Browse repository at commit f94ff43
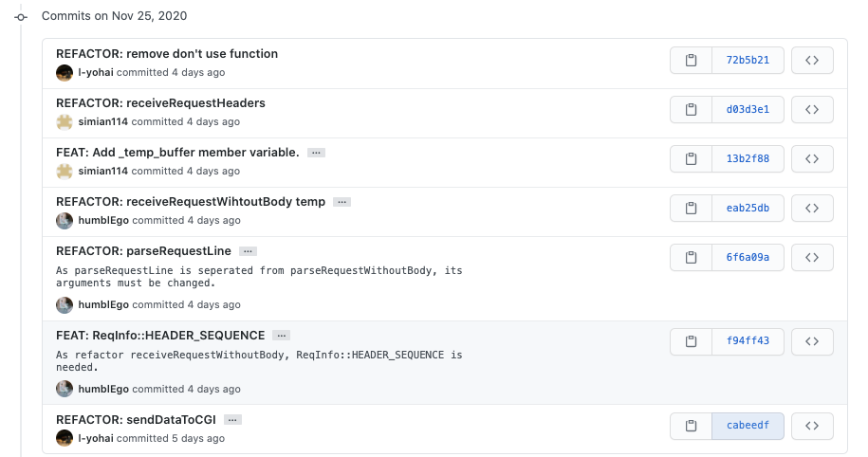 (x=812, y=341)
